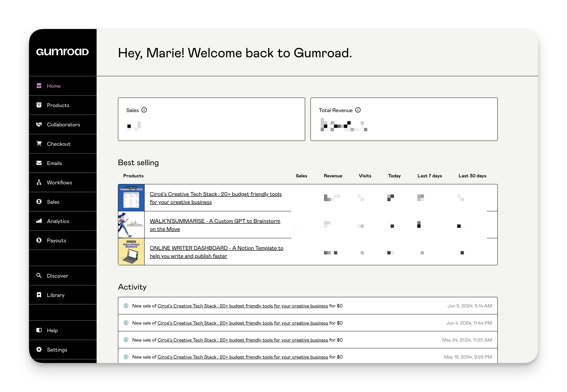Click the Workflows icon in sidebar

(39, 182)
